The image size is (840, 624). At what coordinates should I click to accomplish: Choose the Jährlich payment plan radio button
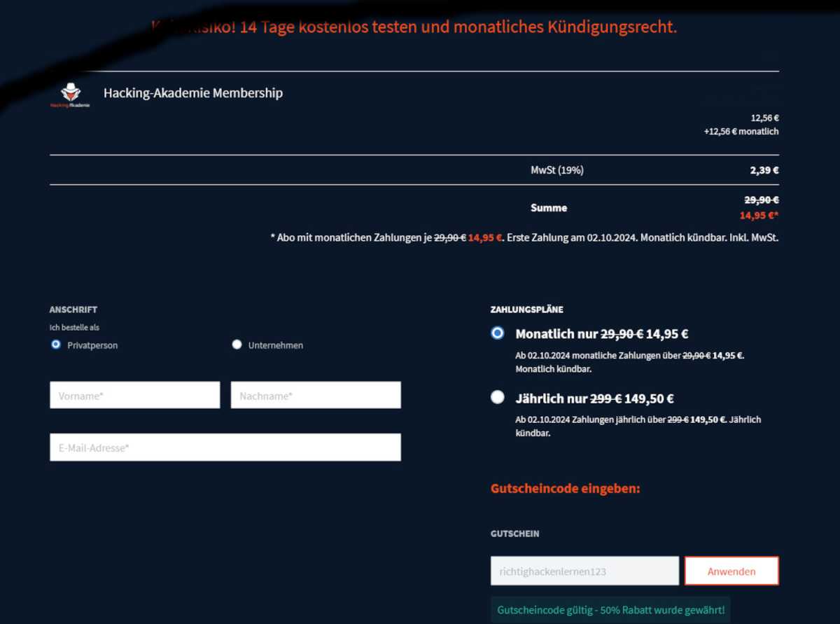point(498,398)
